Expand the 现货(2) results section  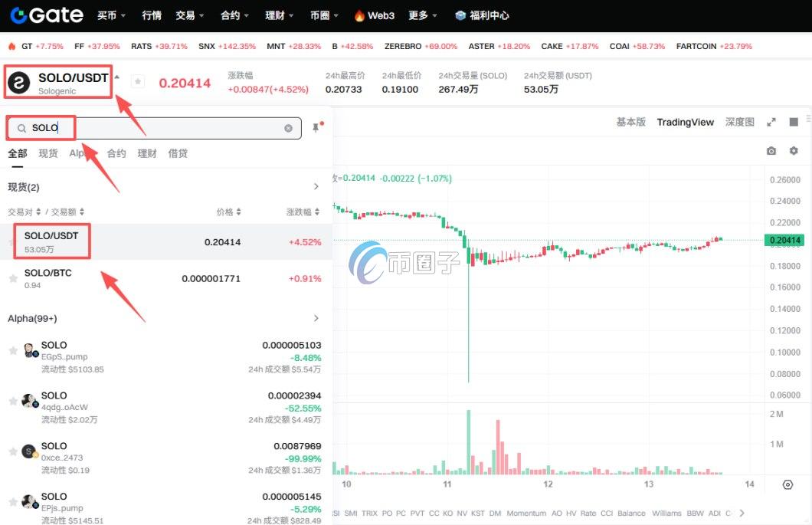(x=316, y=187)
